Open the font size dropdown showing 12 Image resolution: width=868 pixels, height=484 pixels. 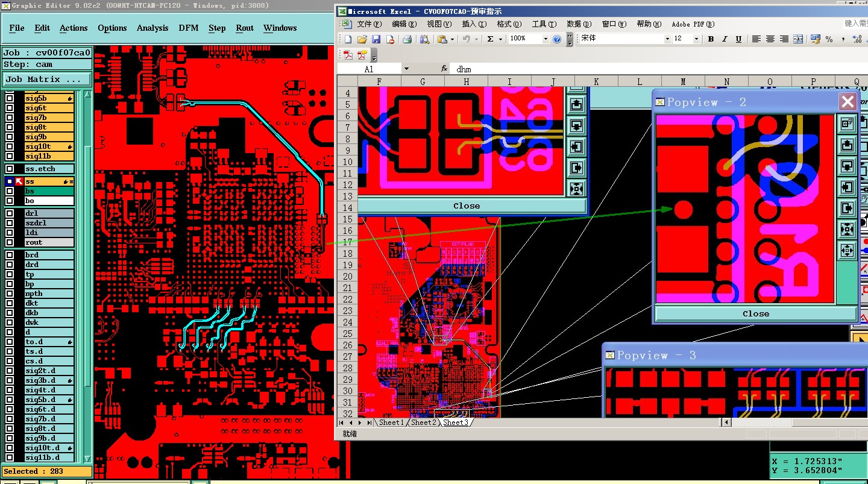(x=696, y=39)
